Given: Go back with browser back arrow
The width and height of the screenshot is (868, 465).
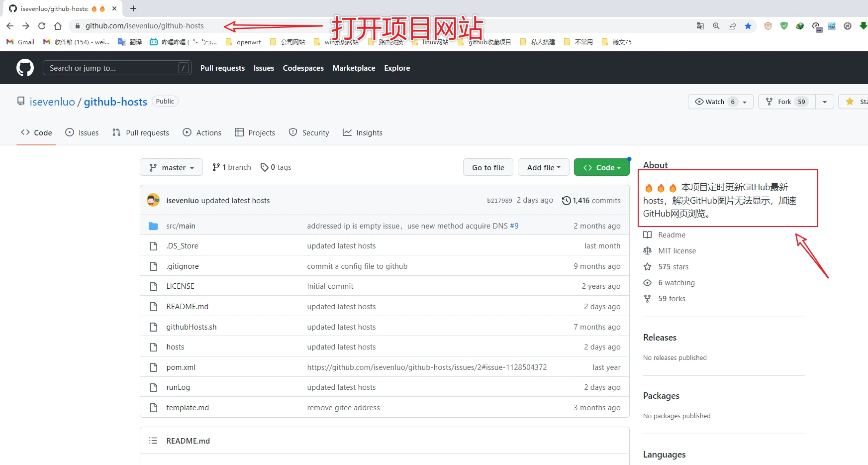Looking at the screenshot, I should click(10, 26).
